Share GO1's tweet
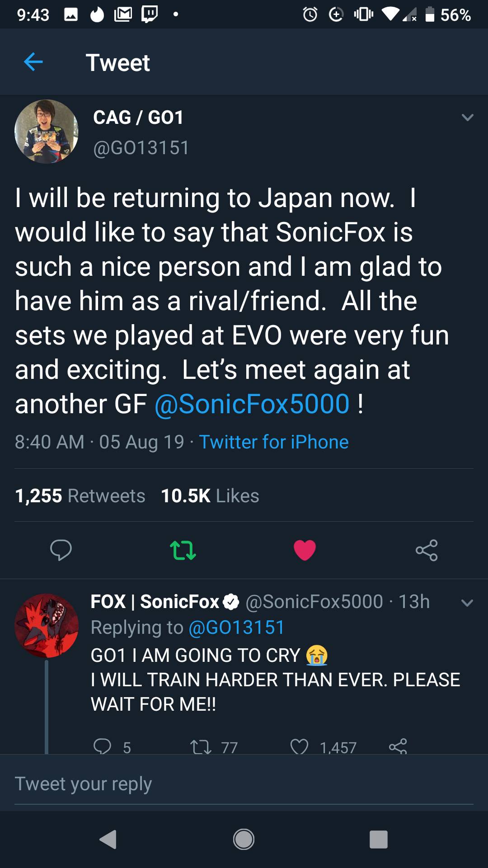Screen dimensions: 488x868 tap(427, 550)
